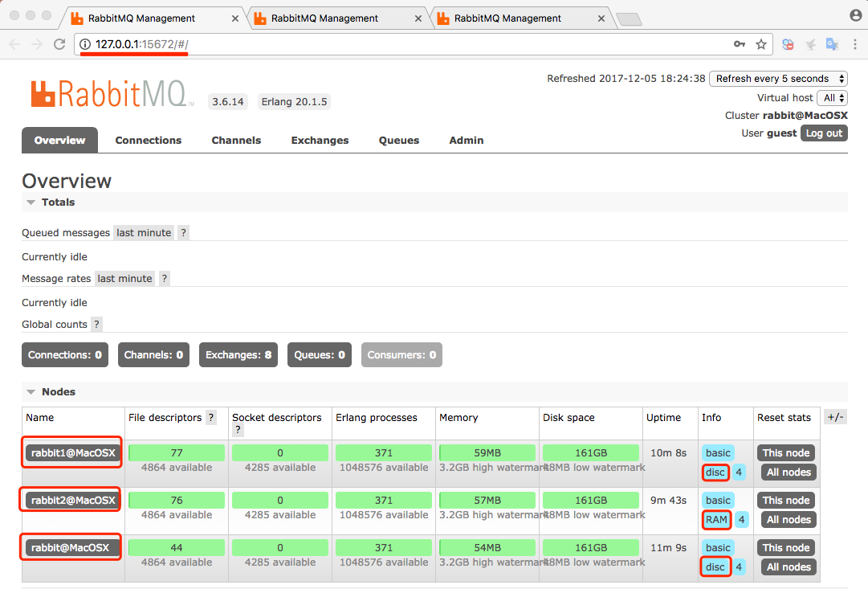Open help for File descriptors column

pyautogui.click(x=211, y=417)
